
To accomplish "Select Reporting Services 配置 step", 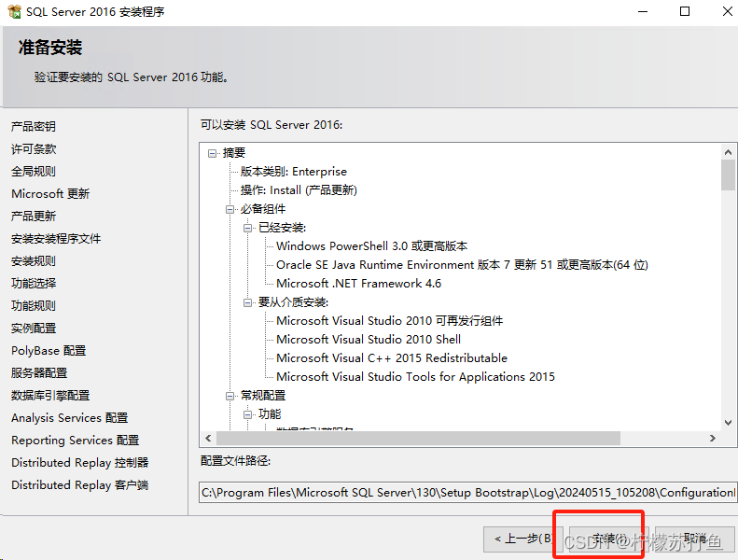I will pos(76,441).
